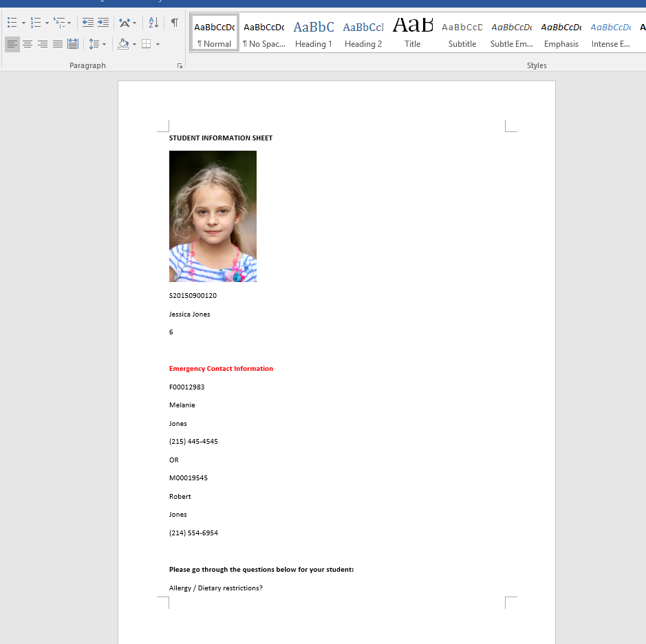Apply the Intense Emphasis style

pos(610,33)
